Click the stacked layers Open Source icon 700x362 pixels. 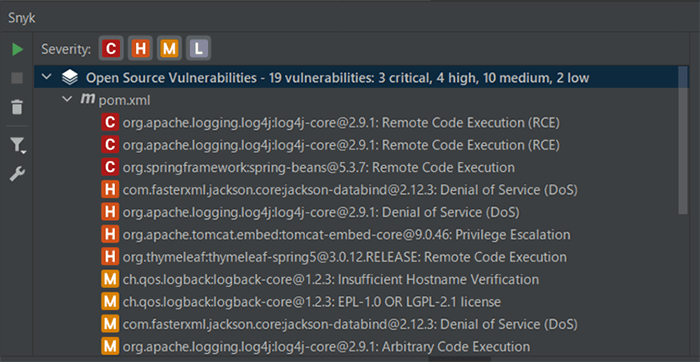[x=69, y=78]
